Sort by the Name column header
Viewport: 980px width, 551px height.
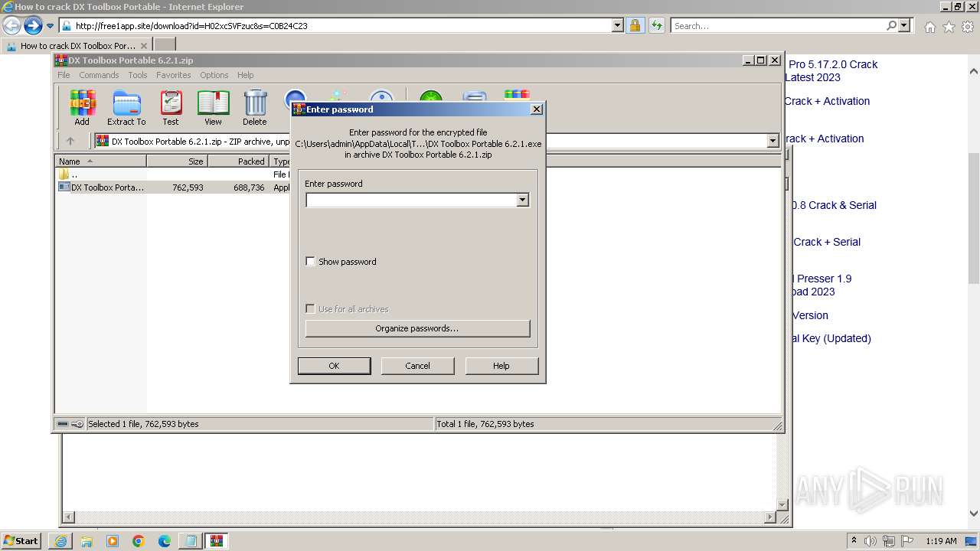(101, 161)
